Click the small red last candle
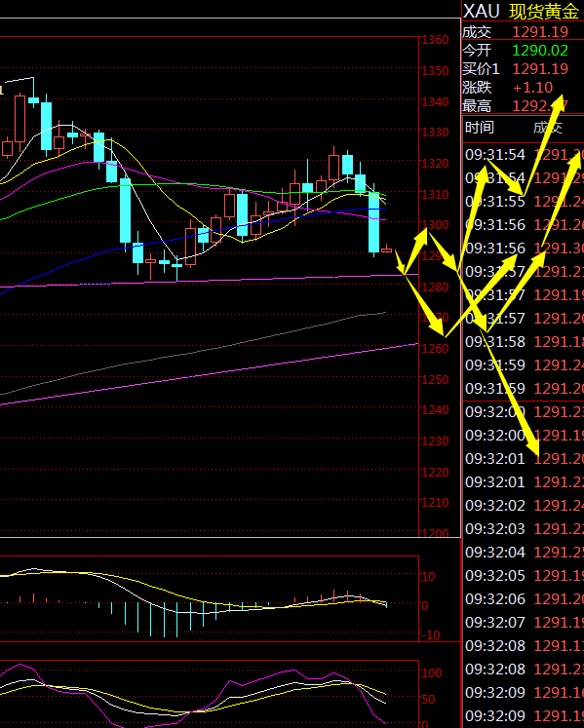Viewport: 584px width, 728px height. pyautogui.click(x=386, y=250)
